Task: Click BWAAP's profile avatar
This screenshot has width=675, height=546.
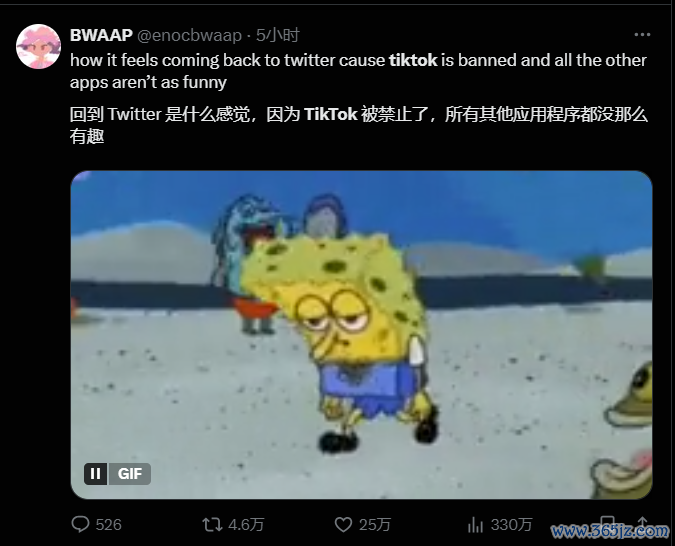Action: (38, 47)
